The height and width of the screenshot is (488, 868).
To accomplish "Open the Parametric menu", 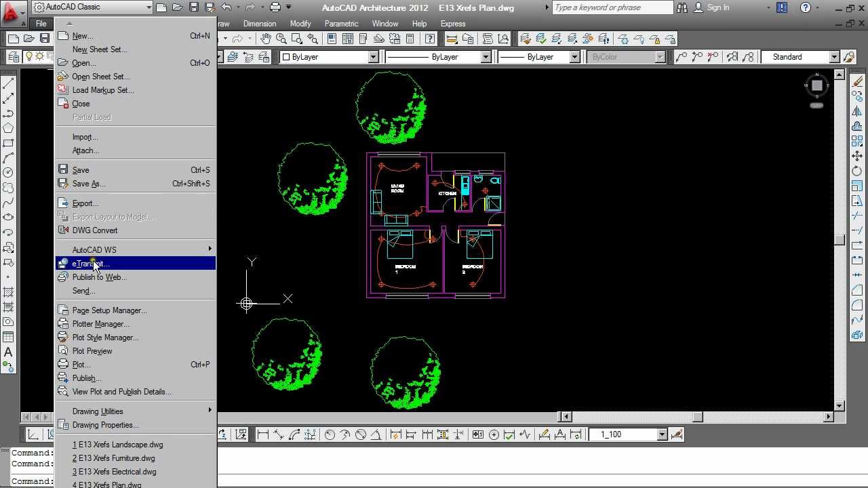I will (341, 24).
